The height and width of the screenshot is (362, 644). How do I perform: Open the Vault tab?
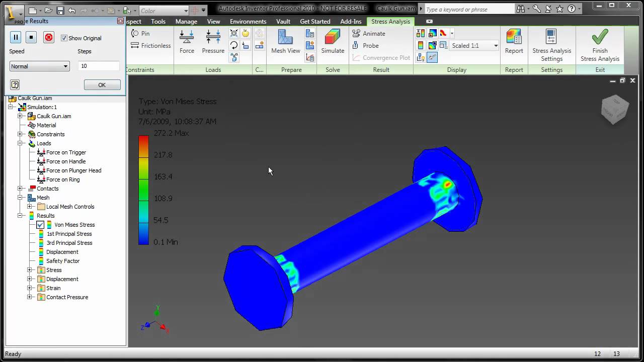point(283,22)
